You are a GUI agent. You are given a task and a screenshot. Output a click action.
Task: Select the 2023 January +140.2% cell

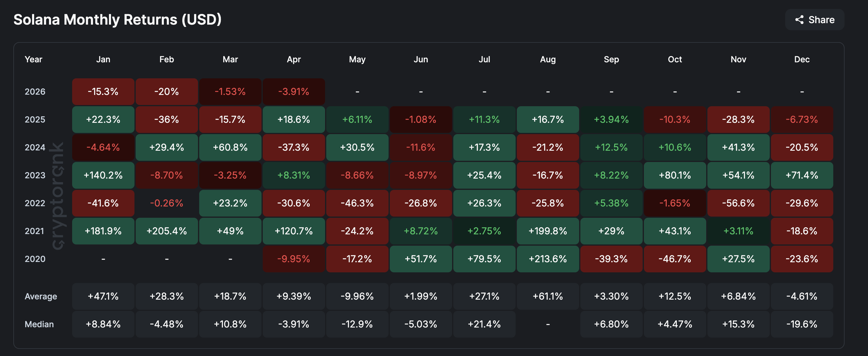(x=103, y=175)
